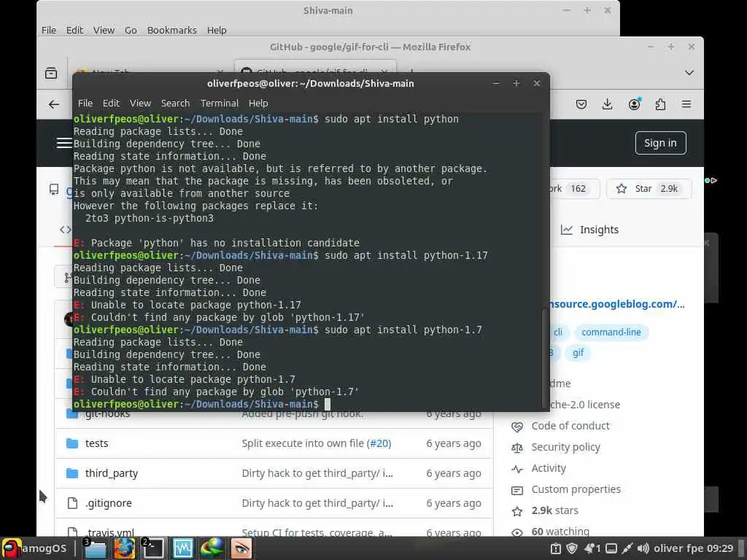Click the fork count 162
The image size is (747, 560).
pyautogui.click(x=578, y=189)
